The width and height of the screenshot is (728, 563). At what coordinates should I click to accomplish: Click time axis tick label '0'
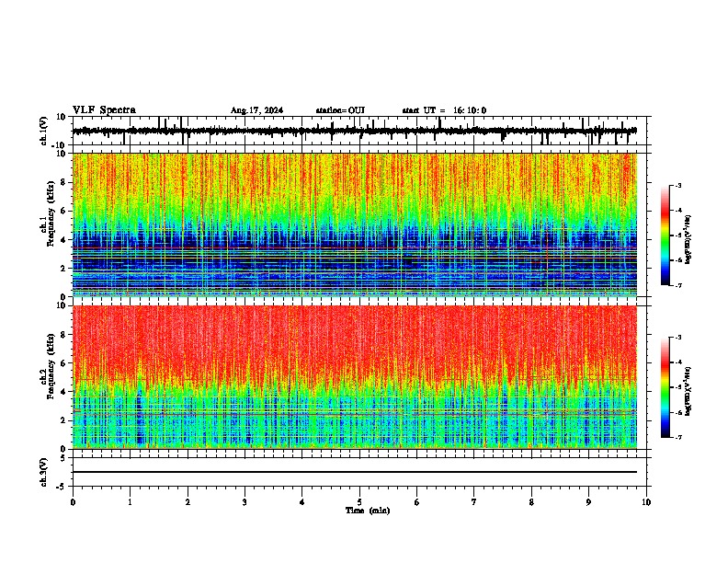73,502
